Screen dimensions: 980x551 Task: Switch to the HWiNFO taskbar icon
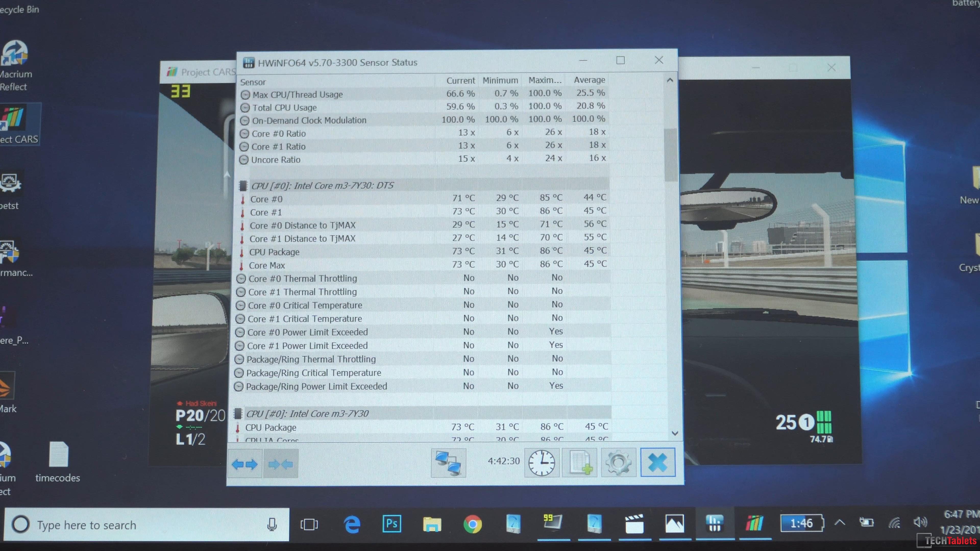715,524
